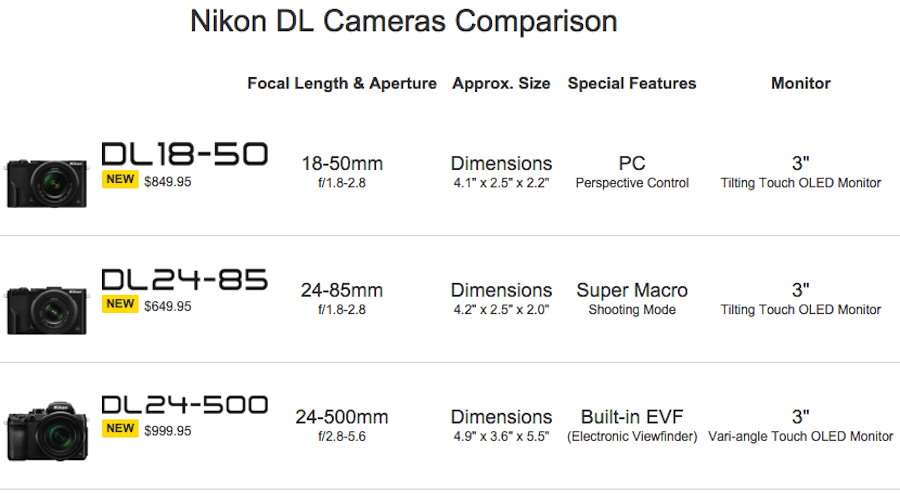Click the Focal Length & Aperture column header
The image size is (900, 494).
342,84
